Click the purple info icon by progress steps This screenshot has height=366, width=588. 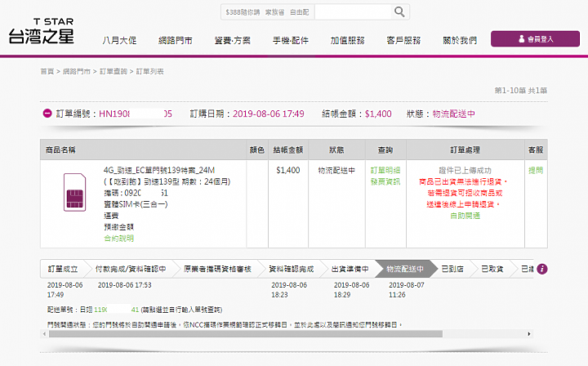coord(542,269)
